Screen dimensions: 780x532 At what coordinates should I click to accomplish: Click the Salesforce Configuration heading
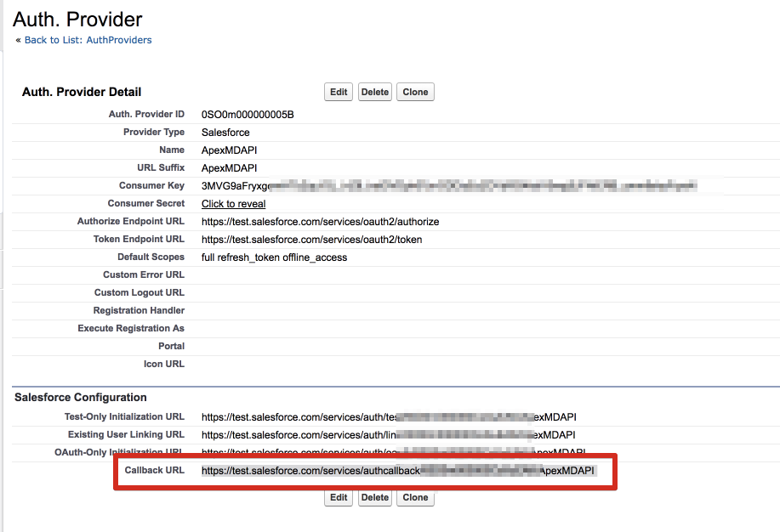[x=81, y=397]
